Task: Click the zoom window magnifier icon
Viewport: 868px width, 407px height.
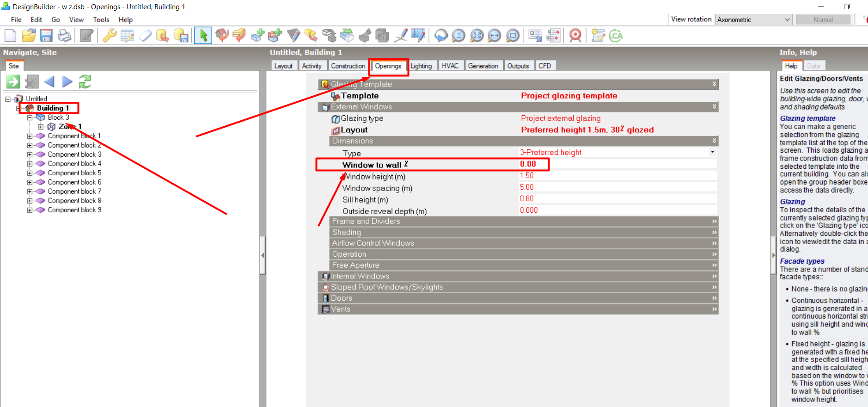Action: (513, 36)
